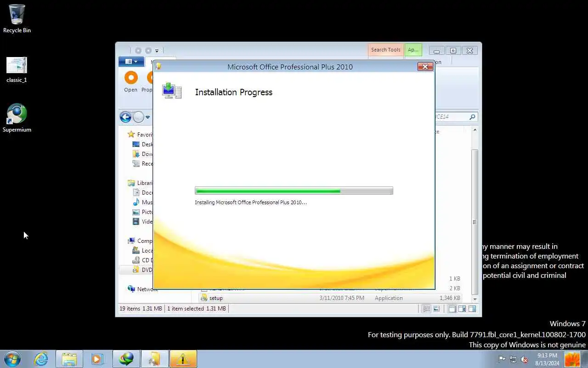Open Windows Media Player from taskbar
The image size is (588, 368).
click(x=97, y=359)
